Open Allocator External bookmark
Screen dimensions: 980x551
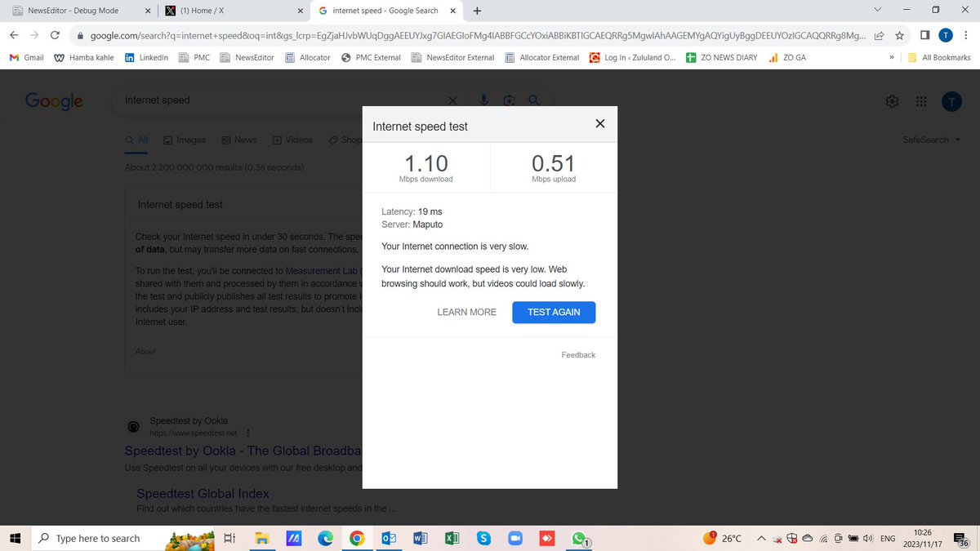(541, 58)
